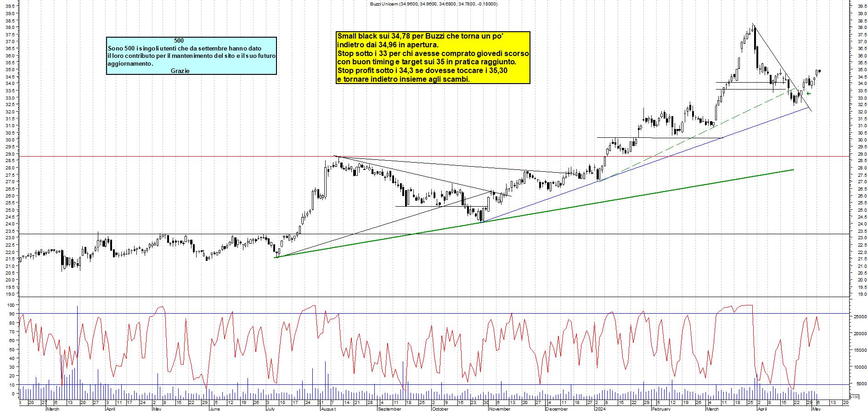Click the 50 value on oscillator scale
Viewport: 868px width, 411px height.
(x=12, y=349)
